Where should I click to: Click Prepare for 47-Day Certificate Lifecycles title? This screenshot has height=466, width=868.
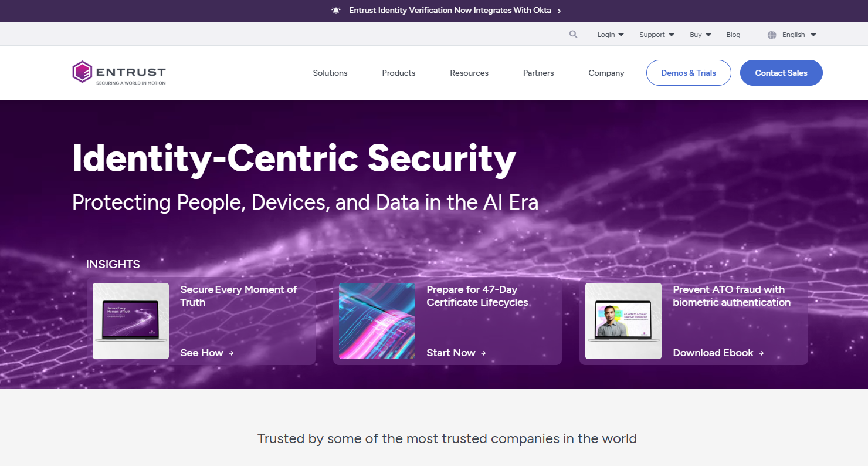(477, 296)
